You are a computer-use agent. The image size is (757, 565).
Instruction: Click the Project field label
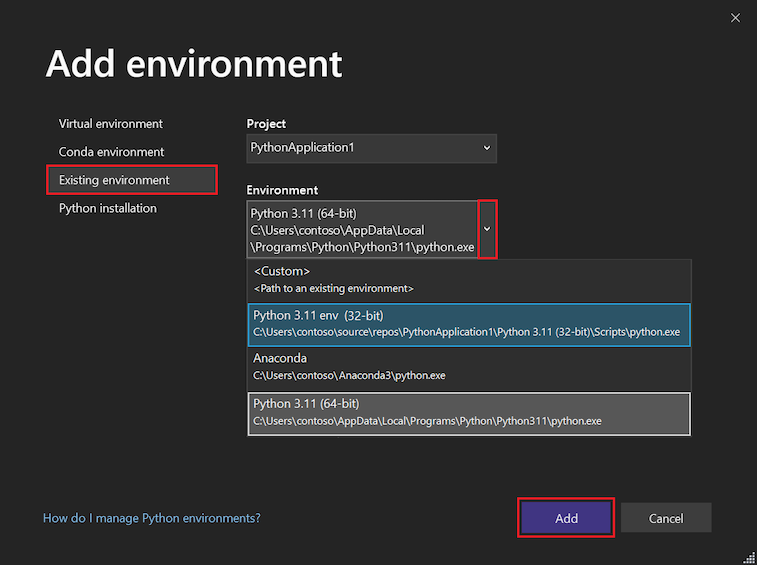pos(266,124)
